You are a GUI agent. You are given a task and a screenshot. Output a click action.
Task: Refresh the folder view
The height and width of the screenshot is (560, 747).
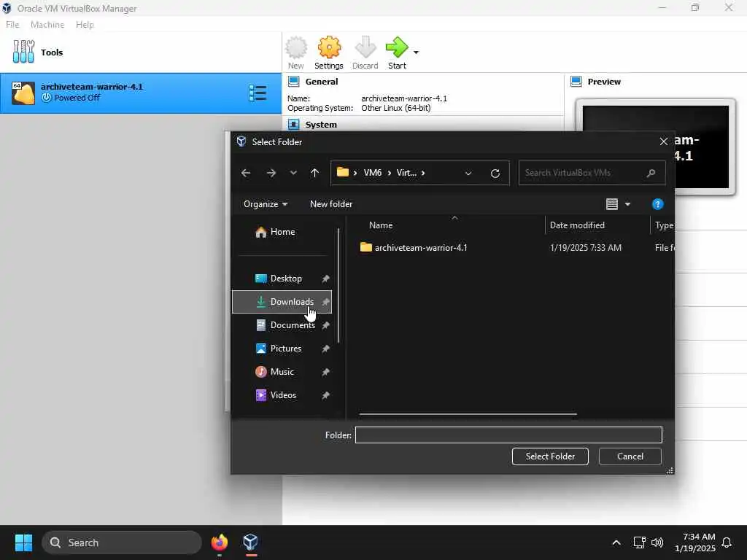pos(495,173)
